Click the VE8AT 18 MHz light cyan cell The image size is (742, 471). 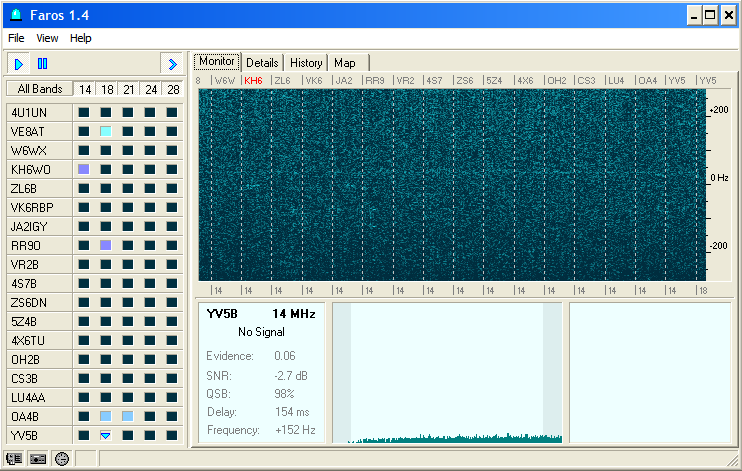click(x=106, y=131)
